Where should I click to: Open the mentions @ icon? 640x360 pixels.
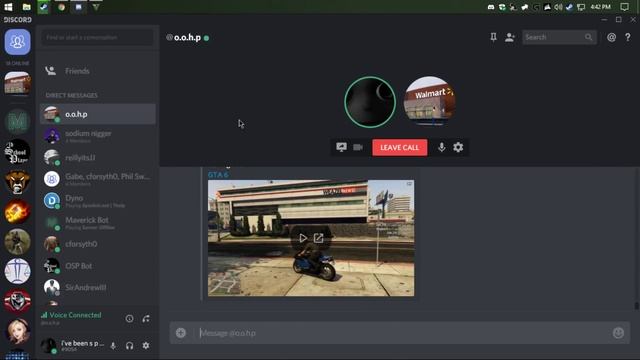point(611,37)
